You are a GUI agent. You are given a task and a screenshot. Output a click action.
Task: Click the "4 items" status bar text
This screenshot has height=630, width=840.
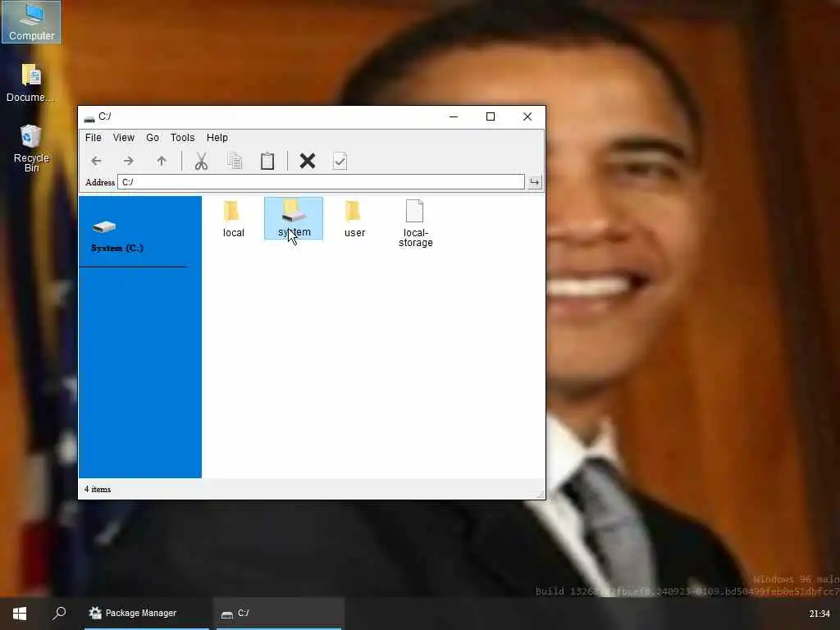pyautogui.click(x=98, y=489)
